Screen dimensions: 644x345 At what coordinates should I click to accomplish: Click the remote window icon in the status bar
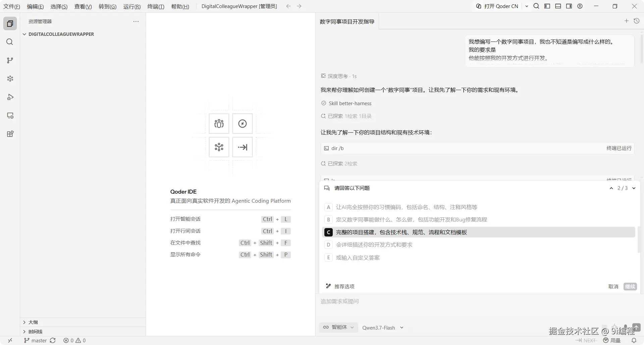[x=10, y=340]
